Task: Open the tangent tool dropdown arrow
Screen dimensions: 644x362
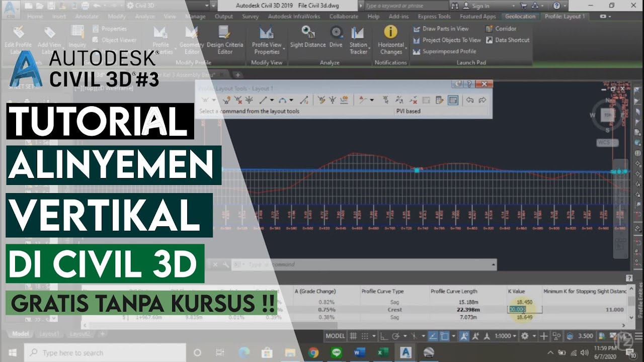Action: [272, 100]
